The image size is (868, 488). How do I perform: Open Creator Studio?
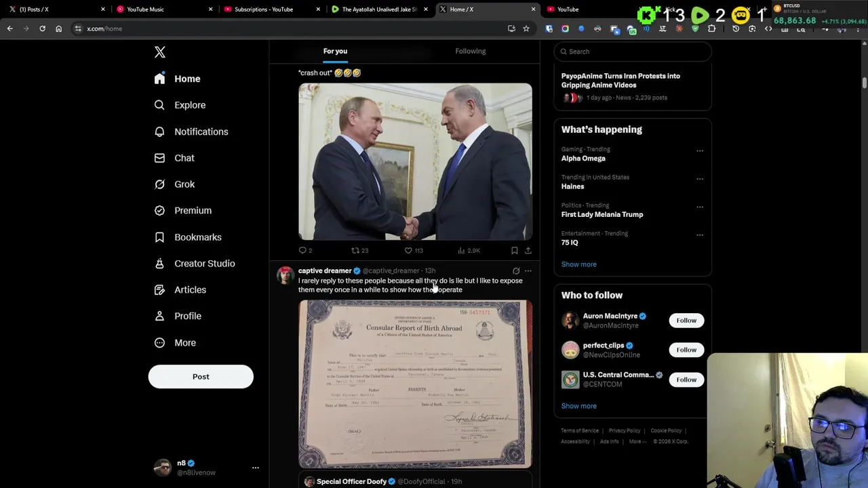[x=195, y=264]
